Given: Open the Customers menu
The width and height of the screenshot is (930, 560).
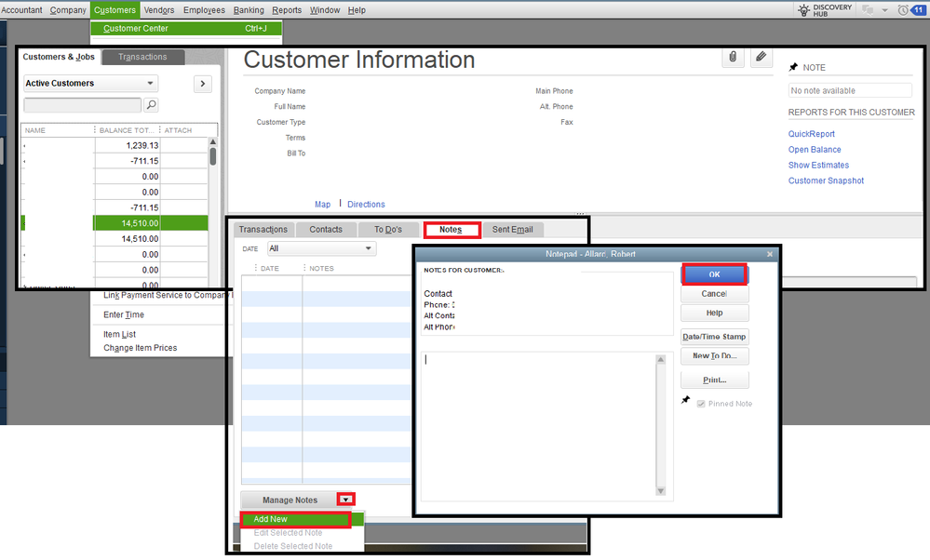Looking at the screenshot, I should [115, 10].
